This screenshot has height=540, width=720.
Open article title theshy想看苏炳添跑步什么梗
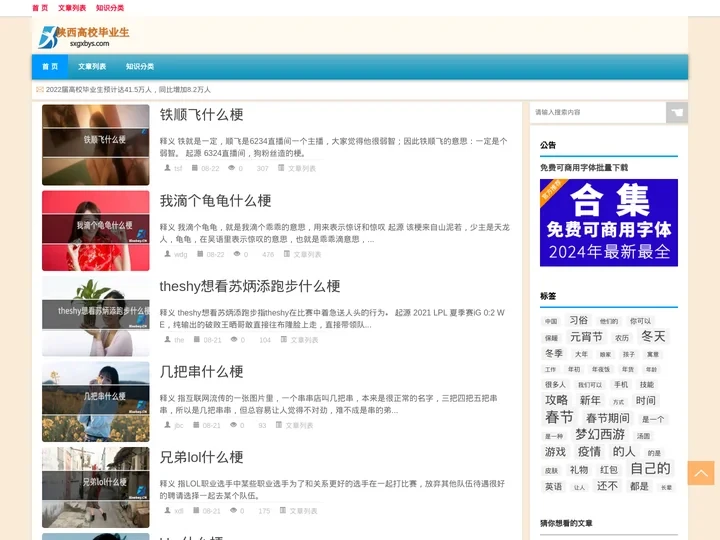(x=250, y=287)
